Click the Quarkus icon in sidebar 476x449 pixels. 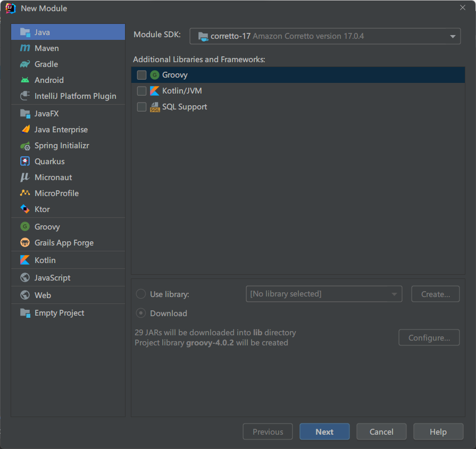[25, 162]
